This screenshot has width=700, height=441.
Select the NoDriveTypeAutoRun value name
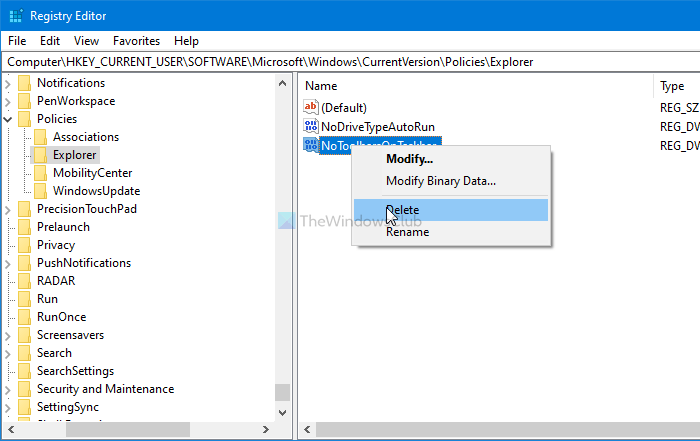(x=378, y=127)
